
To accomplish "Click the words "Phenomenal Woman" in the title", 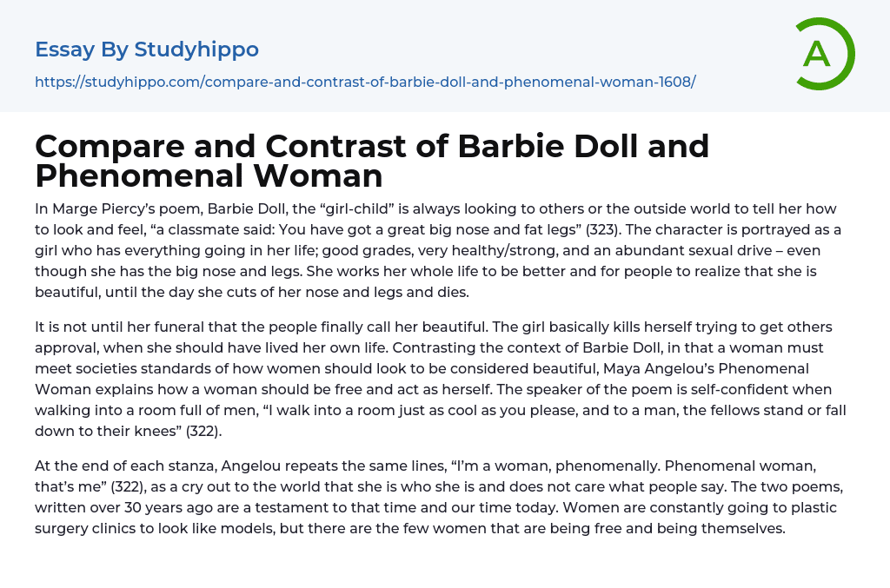I will [209, 176].
